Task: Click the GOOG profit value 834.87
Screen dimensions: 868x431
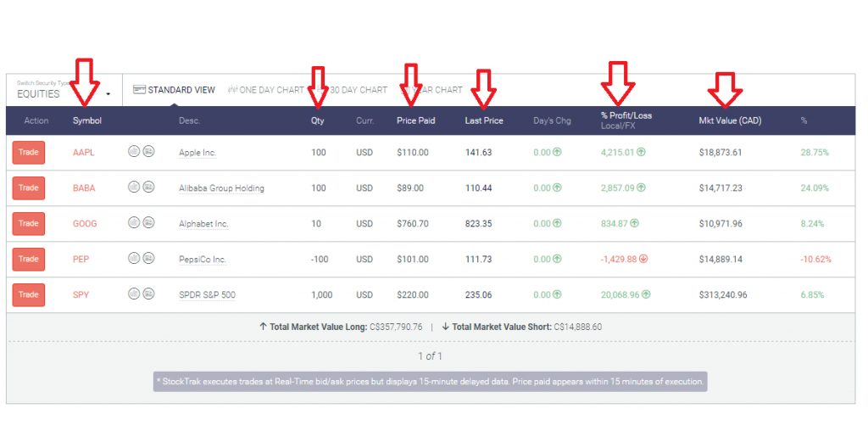Action: [x=615, y=223]
